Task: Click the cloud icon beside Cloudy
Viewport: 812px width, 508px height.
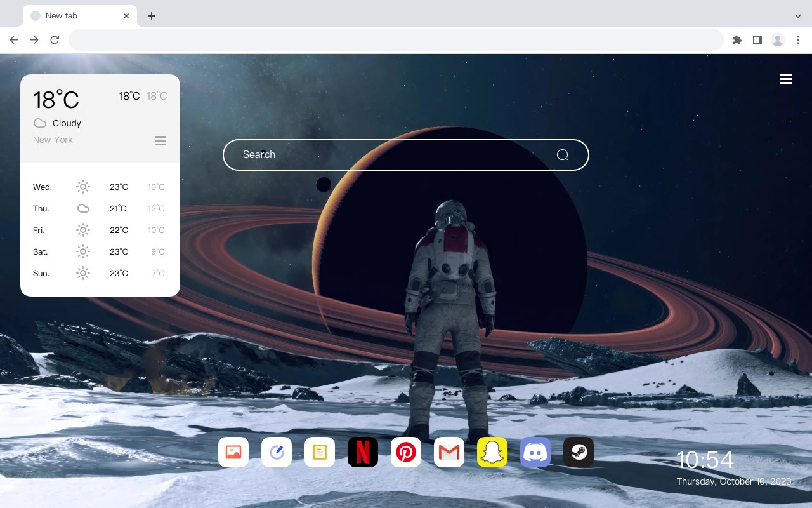Action: pyautogui.click(x=40, y=123)
